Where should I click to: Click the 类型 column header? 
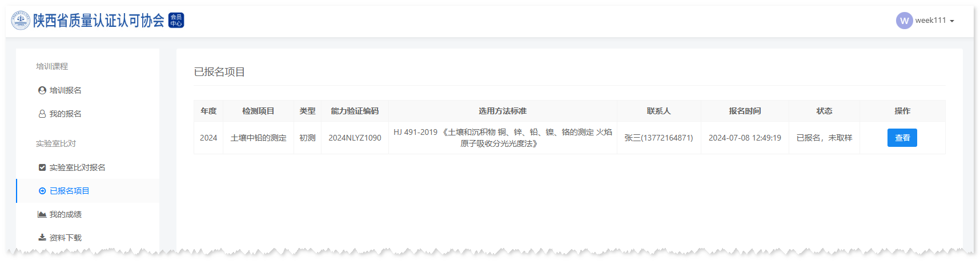(x=307, y=111)
